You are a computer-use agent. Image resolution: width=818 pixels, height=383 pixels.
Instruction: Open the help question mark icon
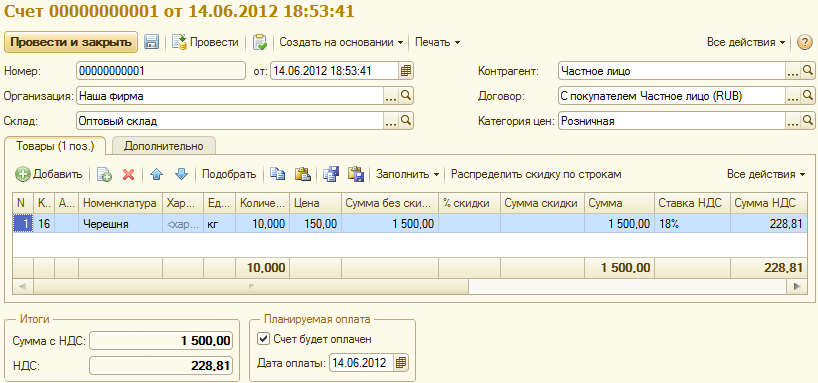tap(805, 42)
